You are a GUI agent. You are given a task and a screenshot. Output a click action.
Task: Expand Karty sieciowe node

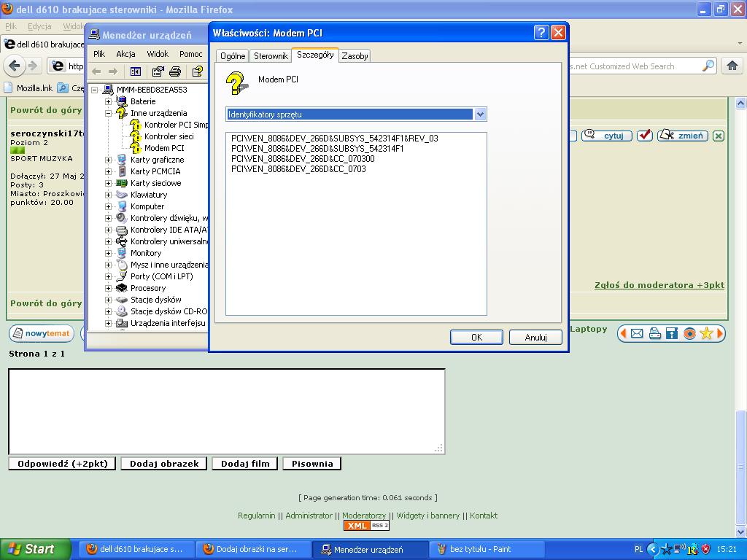[x=108, y=183]
